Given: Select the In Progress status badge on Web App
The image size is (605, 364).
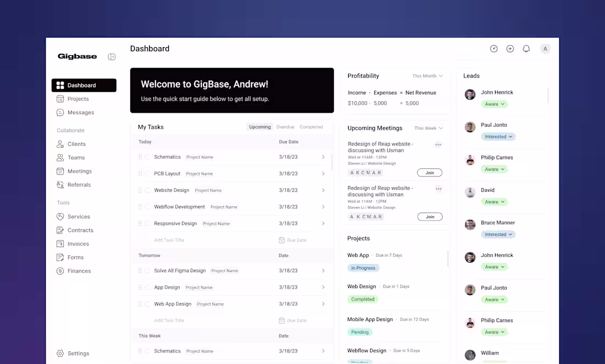Looking at the screenshot, I should click(363, 268).
